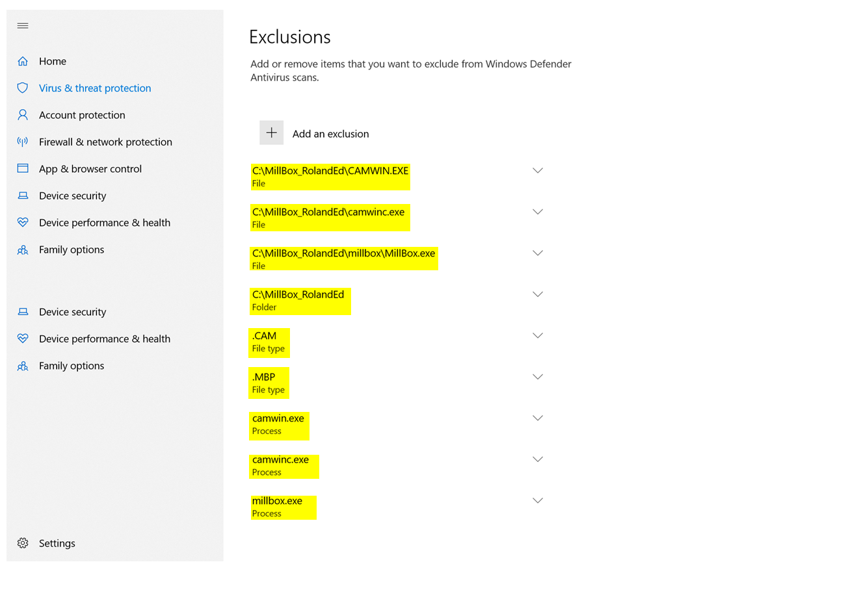This screenshot has width=868, height=599.
Task: Click the 'Add or remove items' description text
Action: pyautogui.click(x=411, y=70)
